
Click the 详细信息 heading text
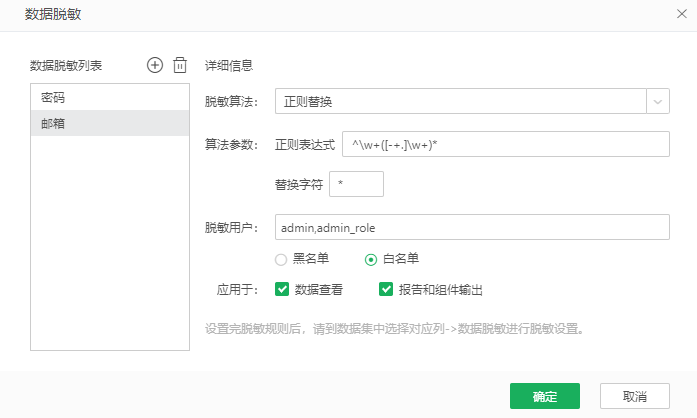coord(229,66)
